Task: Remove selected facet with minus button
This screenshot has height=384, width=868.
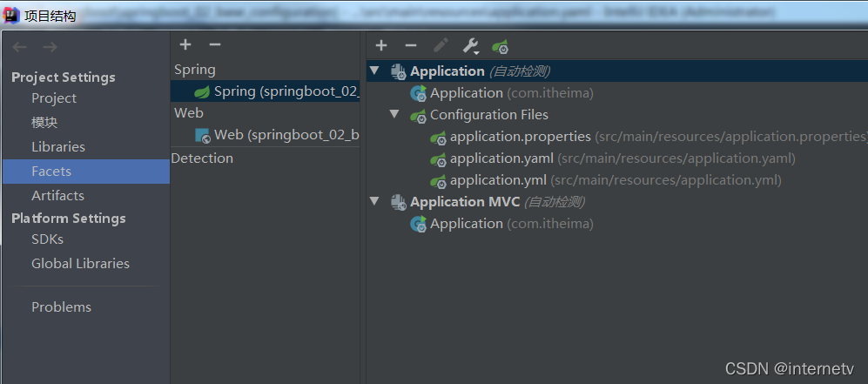Action: click(x=215, y=44)
